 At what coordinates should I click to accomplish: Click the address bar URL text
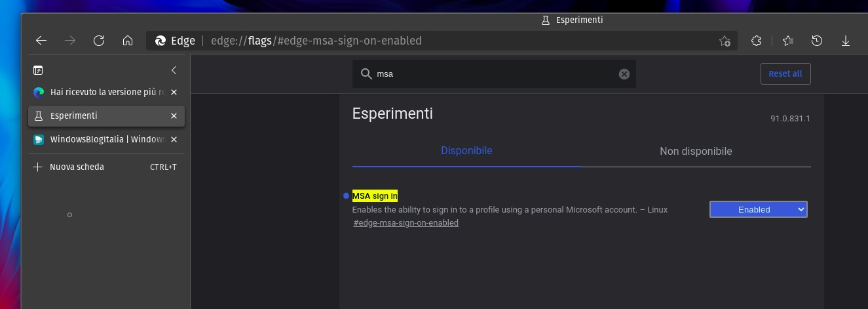tap(316, 41)
